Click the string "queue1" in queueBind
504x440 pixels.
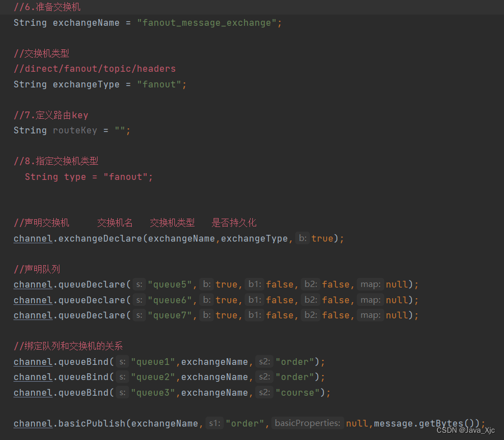click(x=153, y=362)
